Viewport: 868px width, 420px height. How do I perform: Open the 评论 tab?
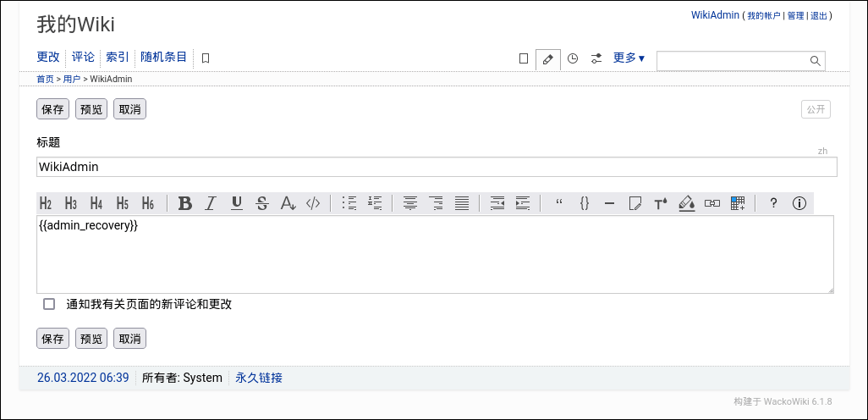(83, 58)
